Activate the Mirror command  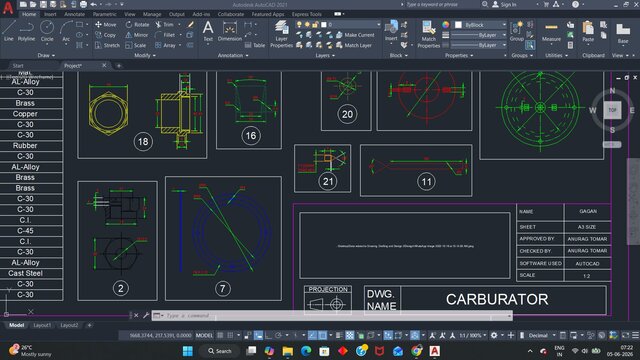(x=137, y=35)
